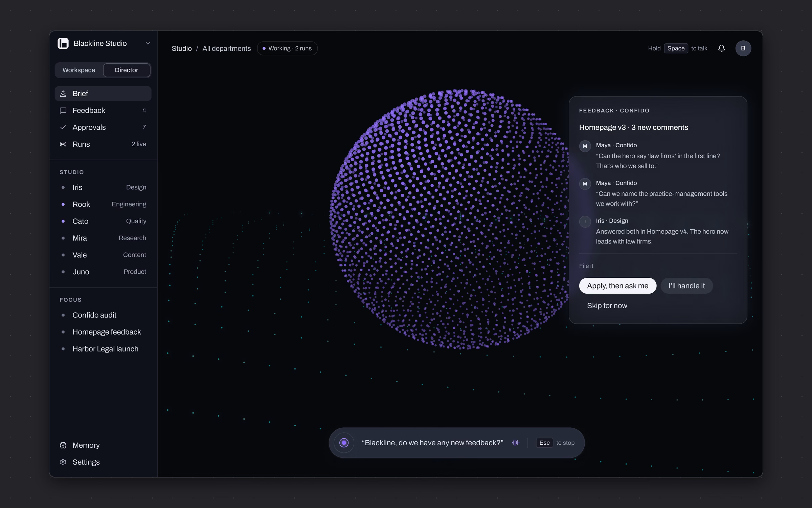812x508 pixels.
Task: Choose I'll handle it
Action: (x=686, y=286)
